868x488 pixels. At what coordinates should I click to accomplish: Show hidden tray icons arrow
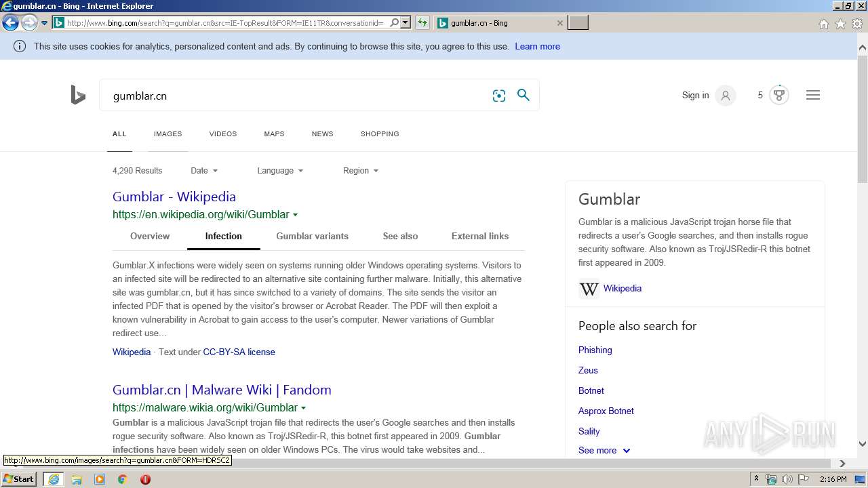click(756, 479)
